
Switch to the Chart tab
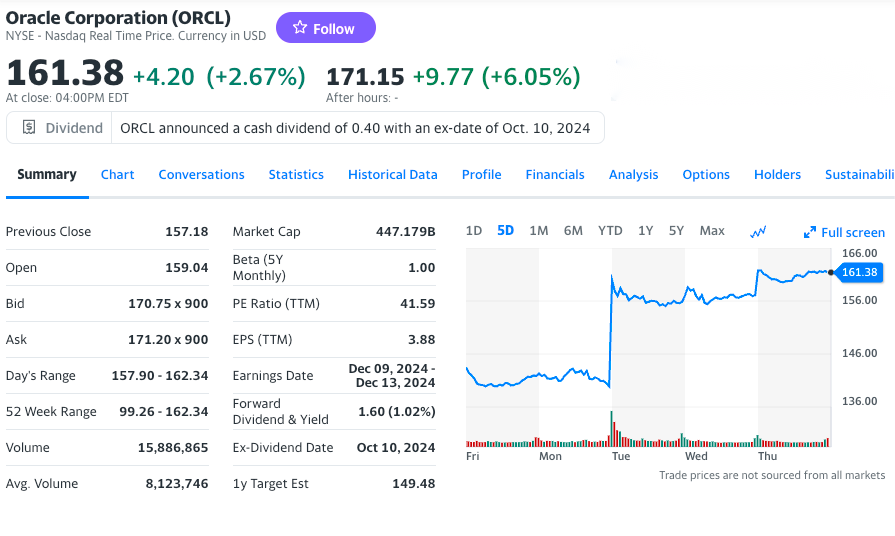(118, 175)
